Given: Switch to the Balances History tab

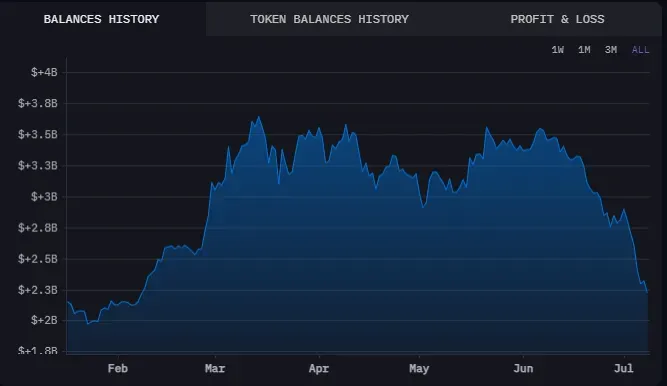Looking at the screenshot, I should pos(101,19).
